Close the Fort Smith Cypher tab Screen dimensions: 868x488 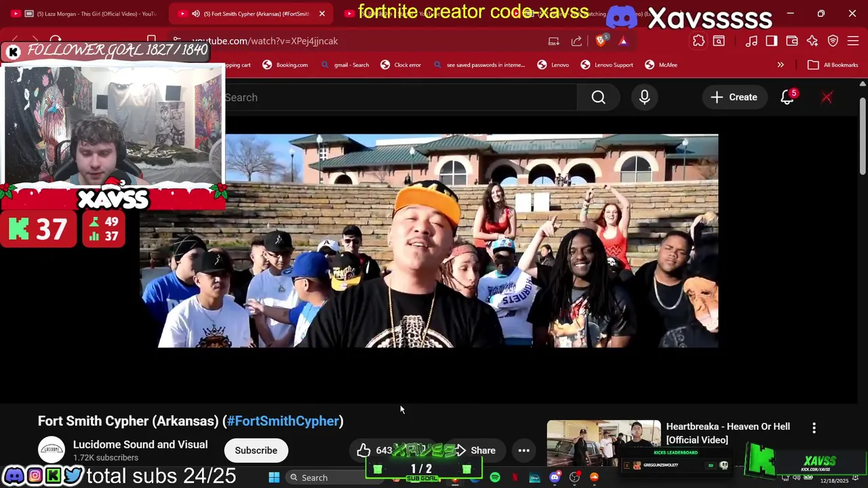point(322,14)
